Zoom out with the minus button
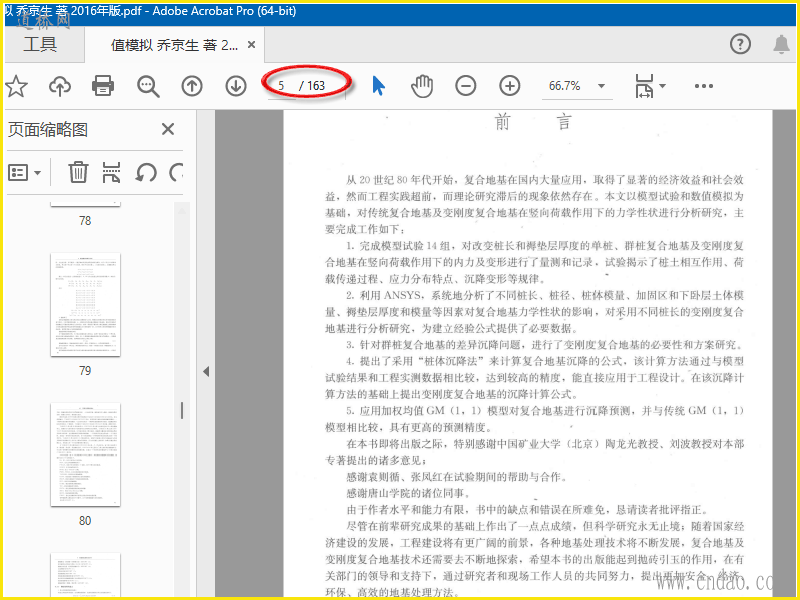The width and height of the screenshot is (800, 600). pyautogui.click(x=466, y=86)
